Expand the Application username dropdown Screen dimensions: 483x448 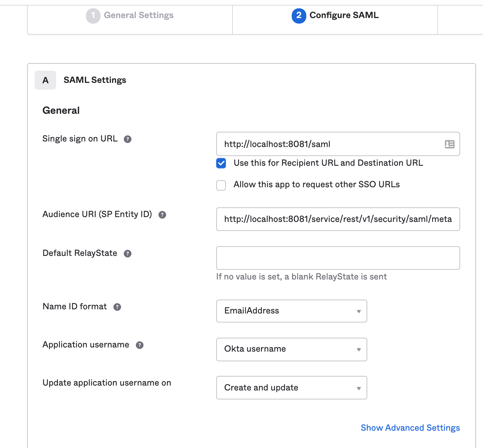point(291,350)
